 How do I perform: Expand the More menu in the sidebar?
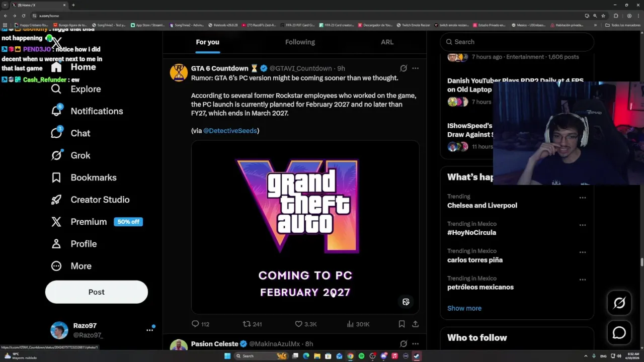tap(71, 266)
